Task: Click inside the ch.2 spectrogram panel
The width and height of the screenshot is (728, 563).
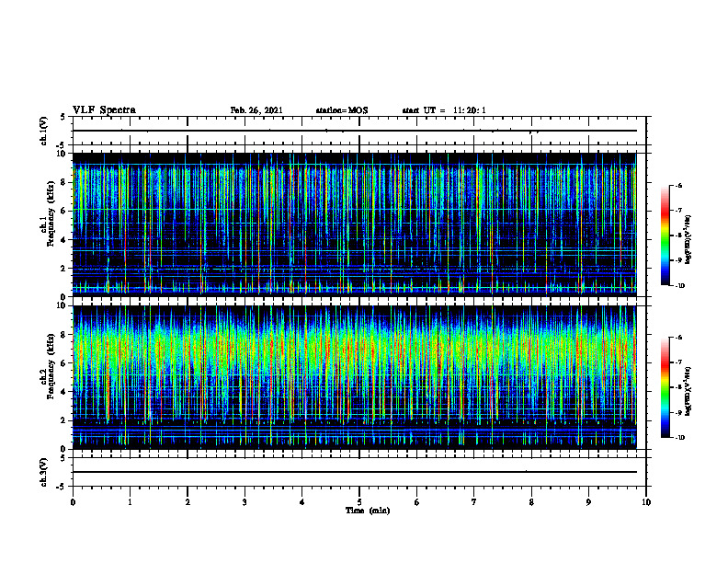Action: point(359,377)
